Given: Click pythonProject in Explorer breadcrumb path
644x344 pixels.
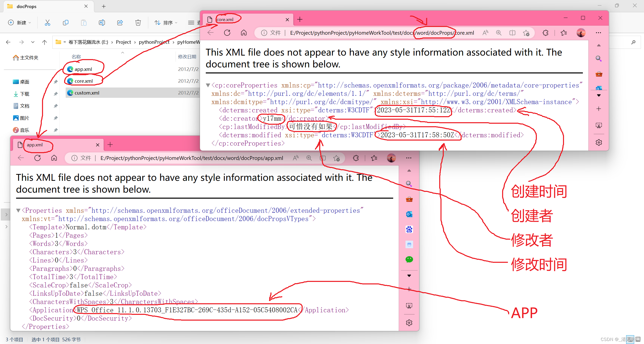Looking at the screenshot, I should (x=154, y=42).
